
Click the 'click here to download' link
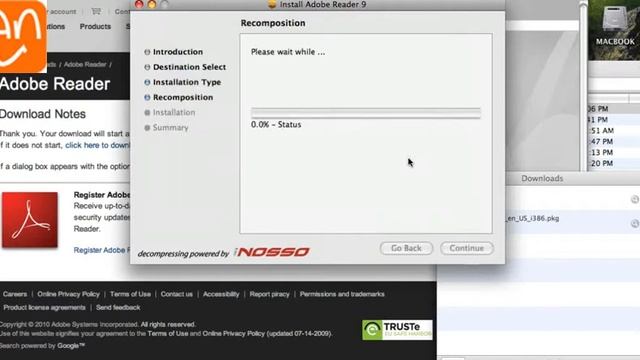click(98, 145)
